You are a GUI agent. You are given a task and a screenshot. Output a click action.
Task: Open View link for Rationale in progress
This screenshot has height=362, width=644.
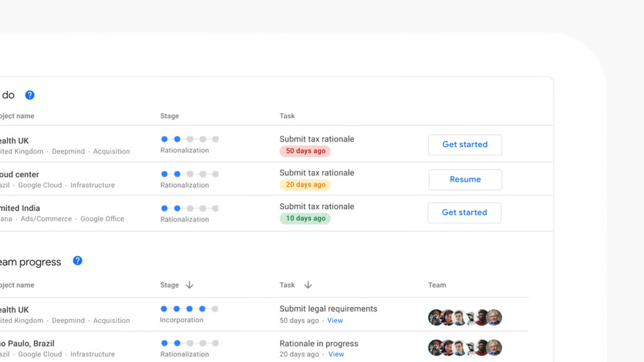tap(336, 354)
